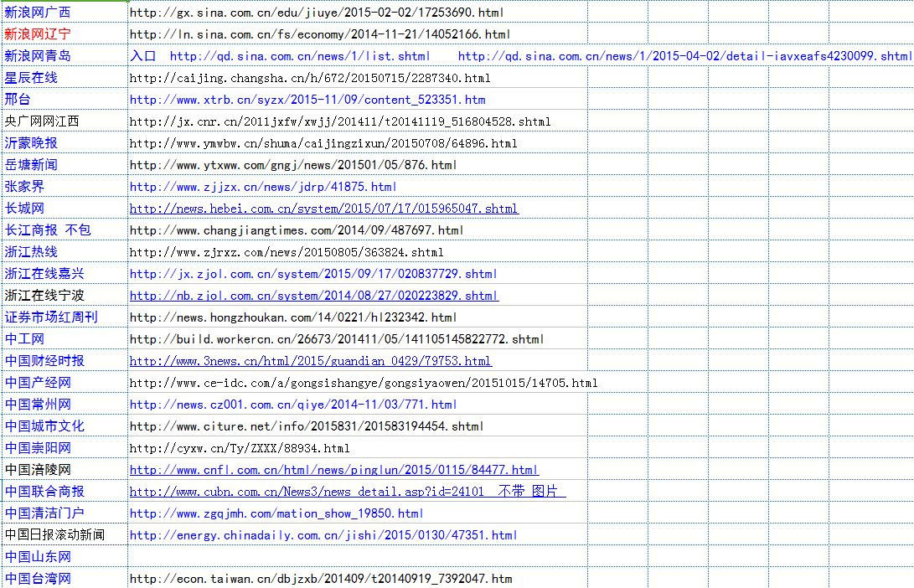Click the www.zgqjmh.com URL cell
This screenshot has height=588, width=914.
pos(358,513)
